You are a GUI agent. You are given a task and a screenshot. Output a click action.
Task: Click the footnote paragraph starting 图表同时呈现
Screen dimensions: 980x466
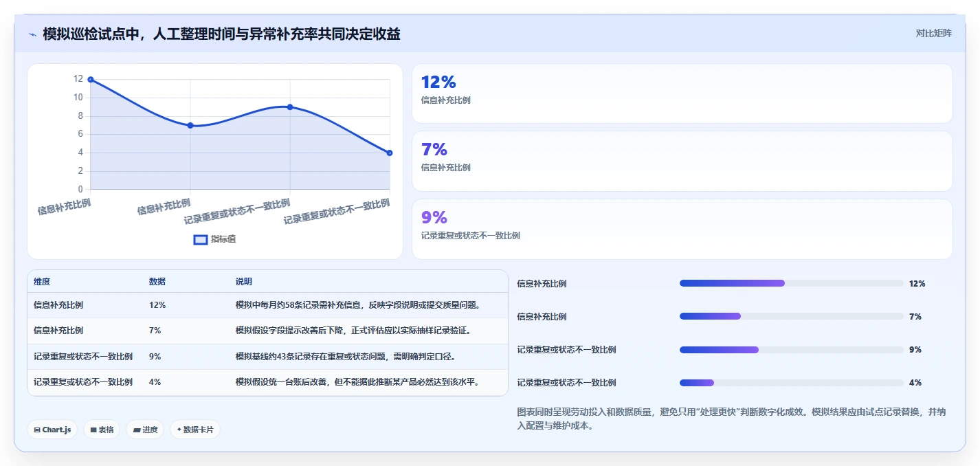[x=731, y=419]
